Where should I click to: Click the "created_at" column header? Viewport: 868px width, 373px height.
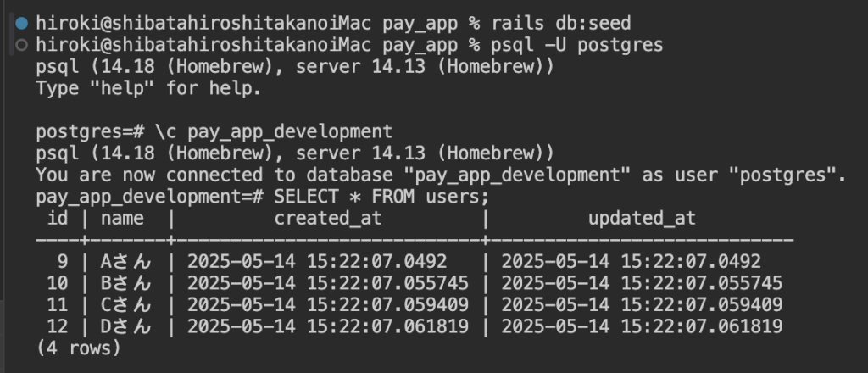pyautogui.click(x=327, y=219)
